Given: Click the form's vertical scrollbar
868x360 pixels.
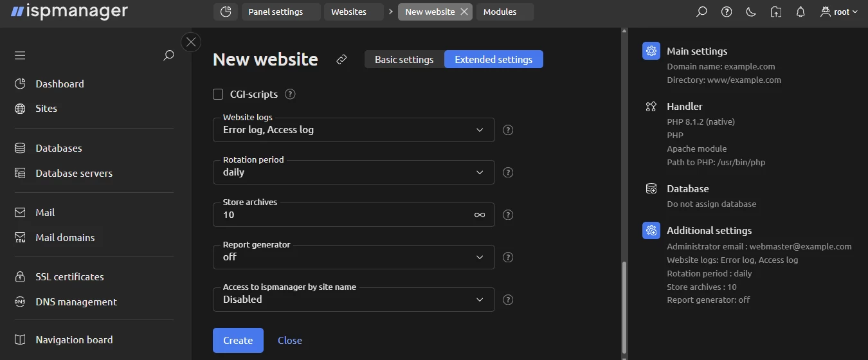Looking at the screenshot, I should click(x=624, y=307).
